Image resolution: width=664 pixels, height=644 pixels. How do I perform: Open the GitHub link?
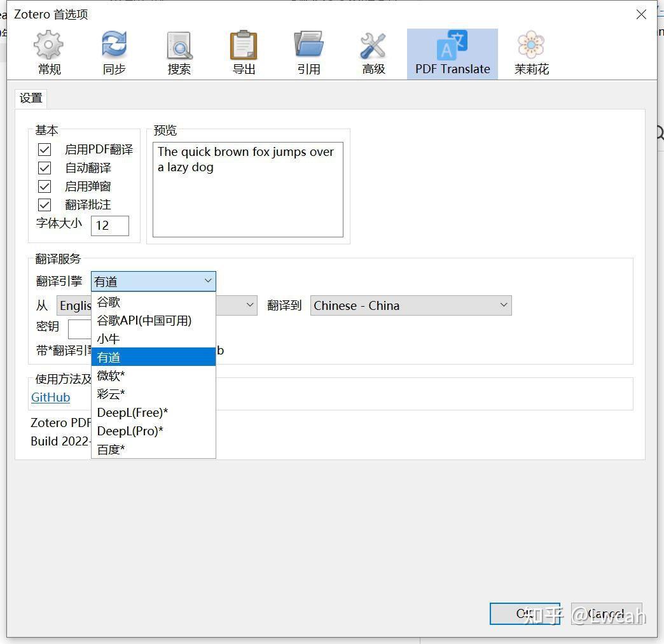coord(50,397)
